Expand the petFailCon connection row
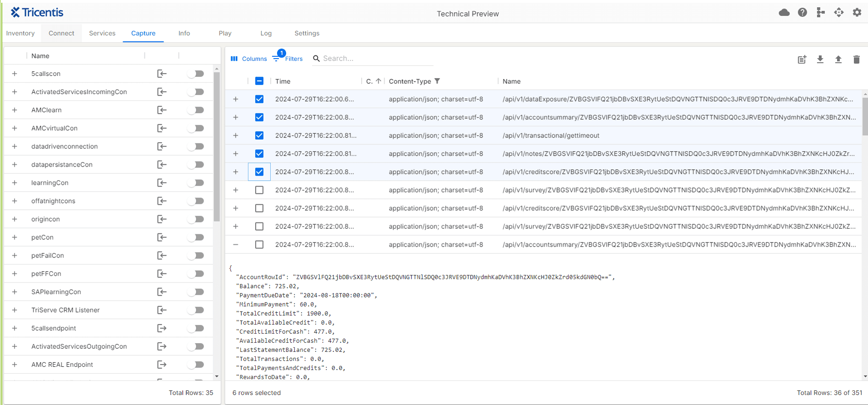868x405 pixels. click(15, 256)
